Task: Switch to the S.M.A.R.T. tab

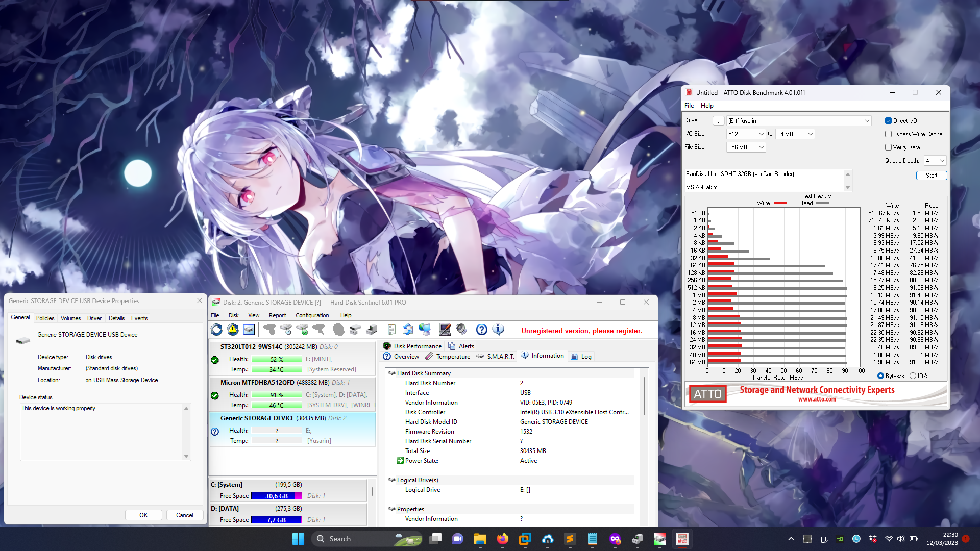Action: (495, 357)
